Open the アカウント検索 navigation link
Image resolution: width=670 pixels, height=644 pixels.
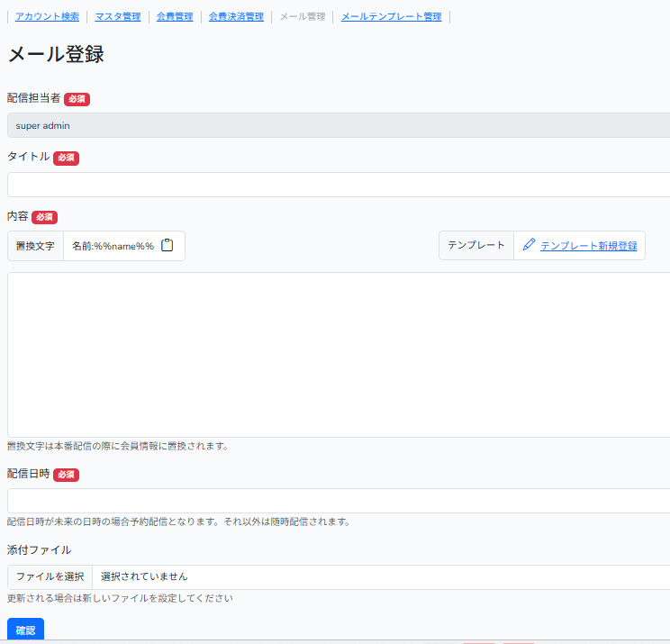click(47, 16)
